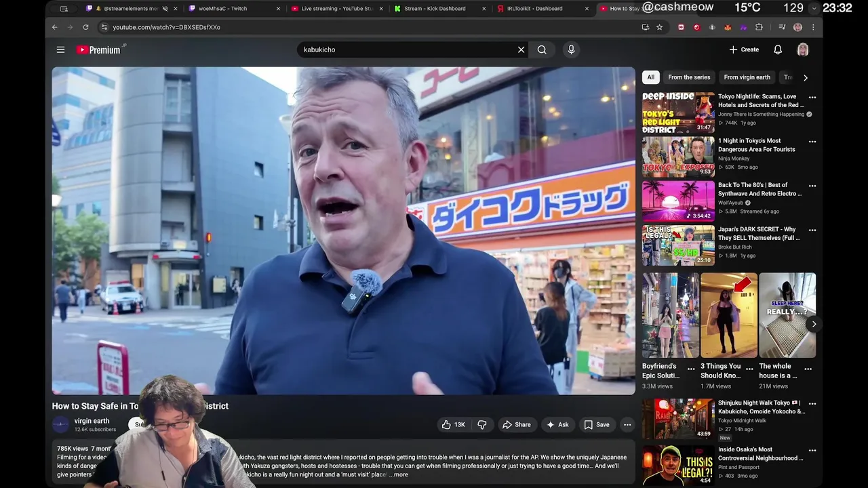Open Inside Osaka's Most Controversial Neighbourhood video
This screenshot has height=488, width=868.
coord(678,464)
